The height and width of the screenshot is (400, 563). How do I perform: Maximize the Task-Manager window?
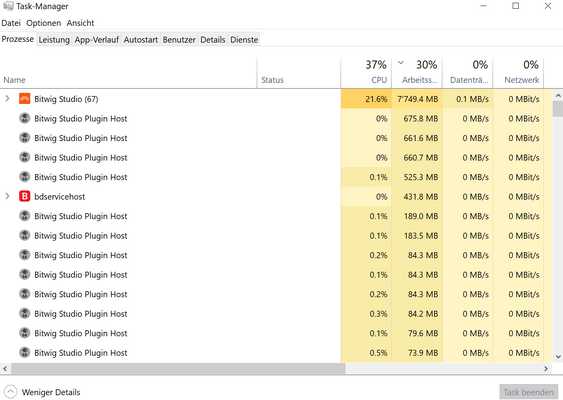tap(516, 6)
